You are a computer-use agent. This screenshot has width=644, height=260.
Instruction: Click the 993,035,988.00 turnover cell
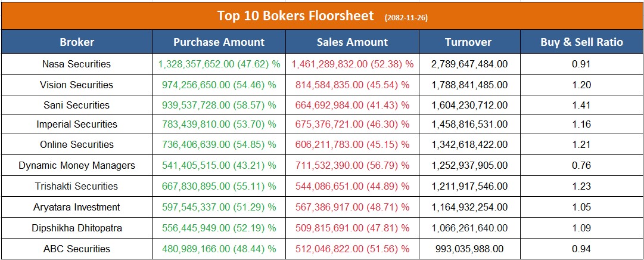click(469, 249)
